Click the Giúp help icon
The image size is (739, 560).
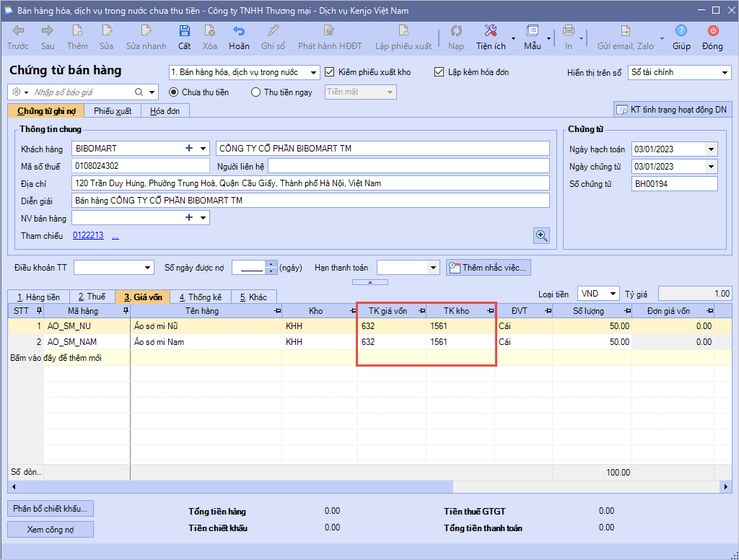[x=681, y=31]
